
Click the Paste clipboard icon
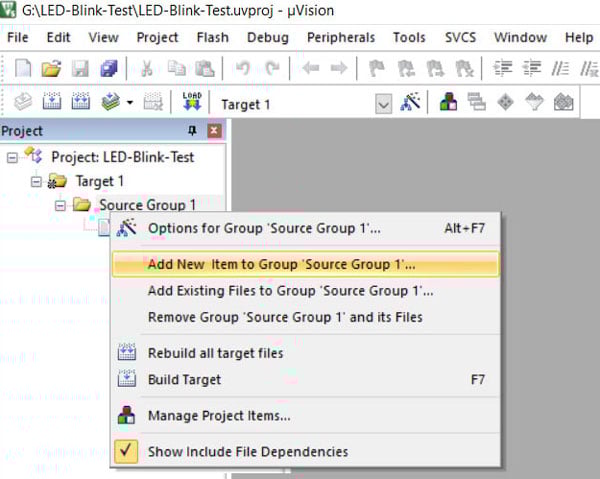click(205, 68)
